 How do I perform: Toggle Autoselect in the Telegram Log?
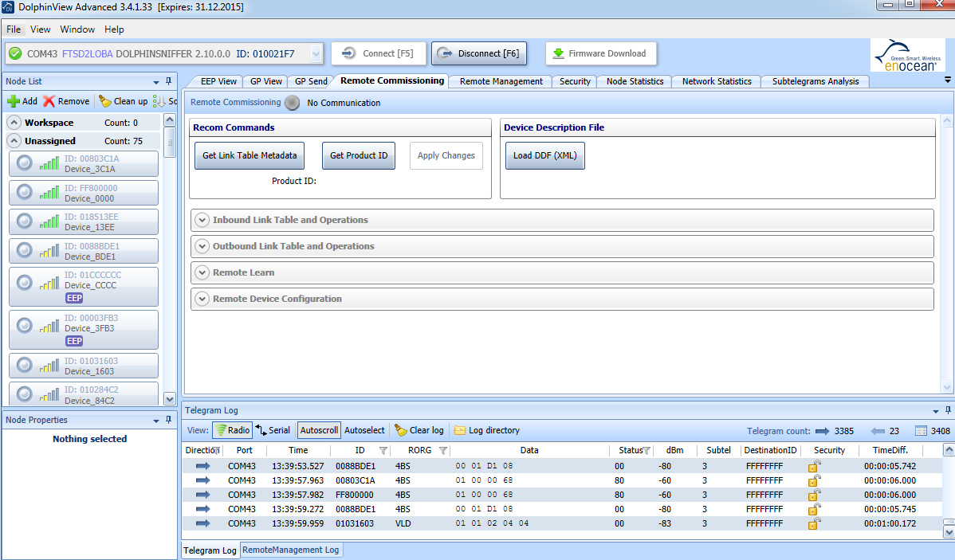pos(364,430)
